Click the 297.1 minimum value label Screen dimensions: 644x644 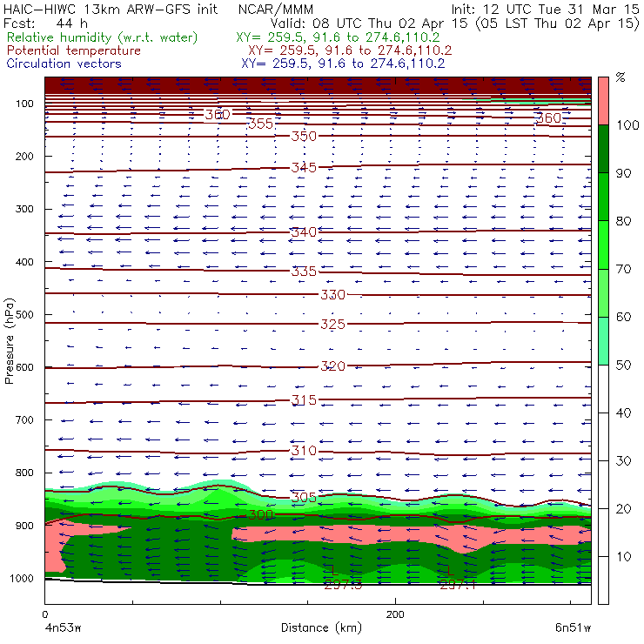pos(458,585)
